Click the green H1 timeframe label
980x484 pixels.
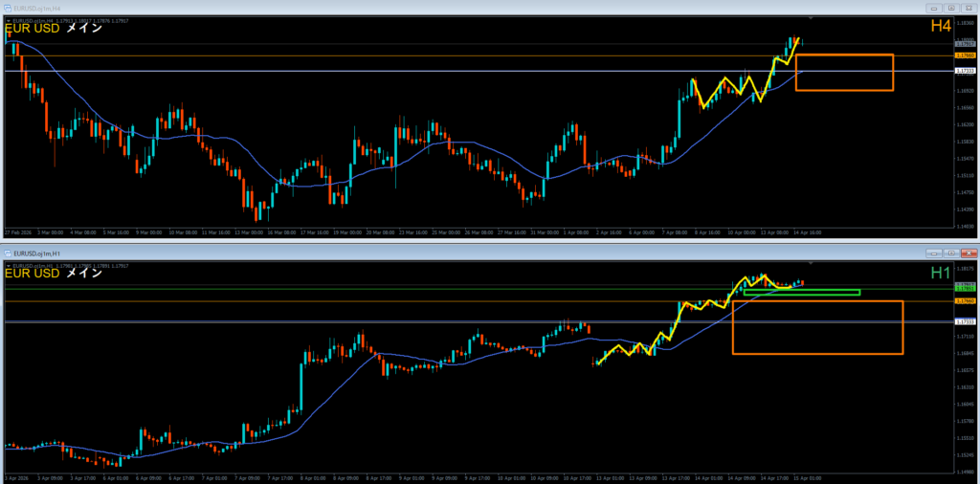tap(942, 274)
